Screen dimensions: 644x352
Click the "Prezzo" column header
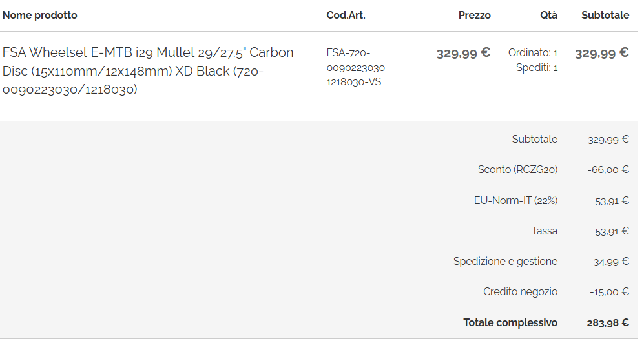coord(474,15)
